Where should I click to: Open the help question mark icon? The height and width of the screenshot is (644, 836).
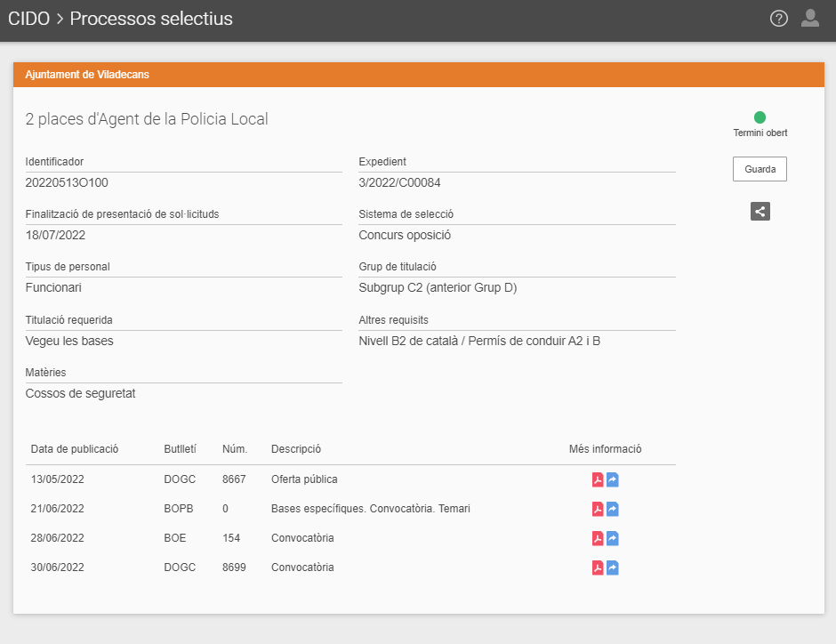(x=778, y=19)
